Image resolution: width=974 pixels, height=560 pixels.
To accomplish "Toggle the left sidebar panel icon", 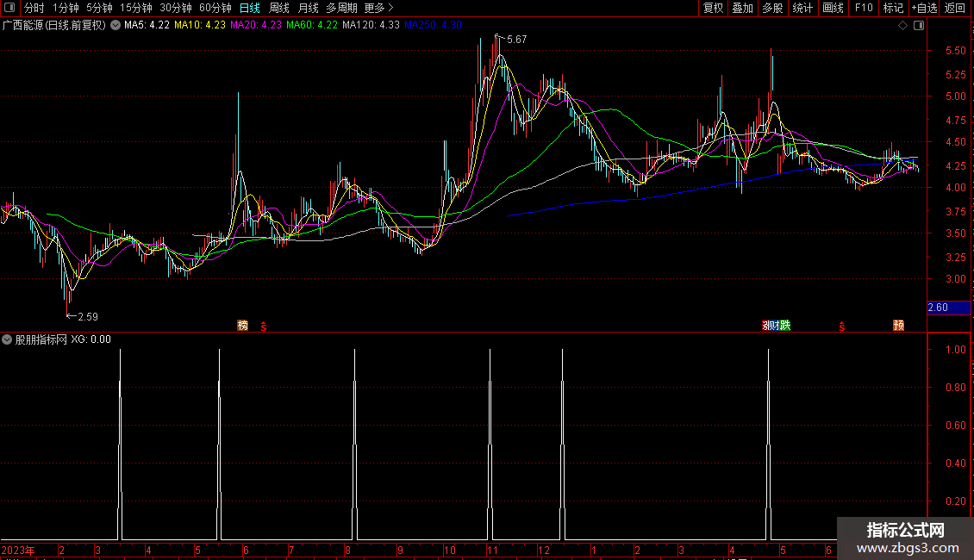I will (x=9, y=8).
